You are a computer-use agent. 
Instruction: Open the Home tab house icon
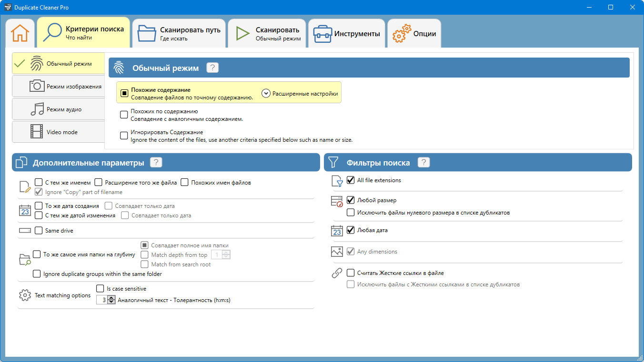pos(20,33)
